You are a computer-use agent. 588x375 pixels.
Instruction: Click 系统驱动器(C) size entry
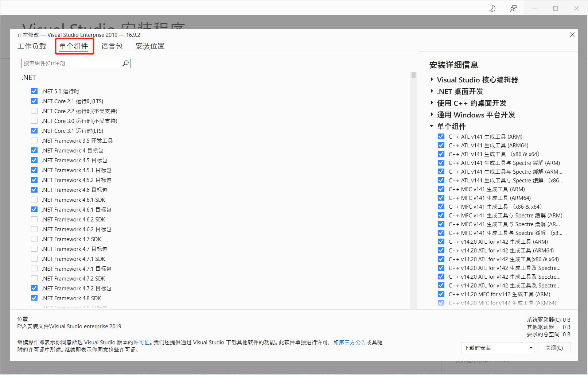point(548,320)
